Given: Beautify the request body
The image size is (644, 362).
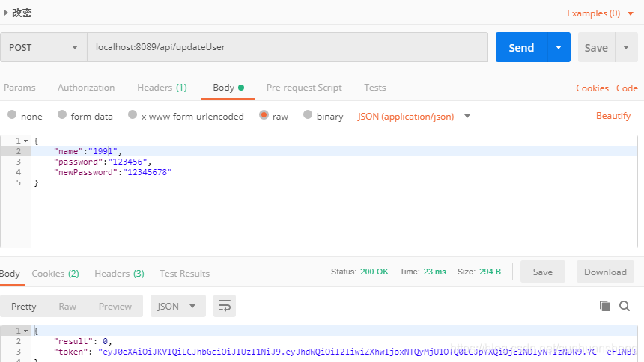Looking at the screenshot, I should click(x=613, y=116).
